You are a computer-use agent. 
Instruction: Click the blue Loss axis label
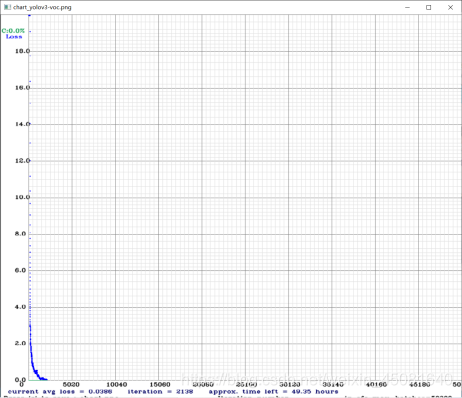tap(14, 37)
